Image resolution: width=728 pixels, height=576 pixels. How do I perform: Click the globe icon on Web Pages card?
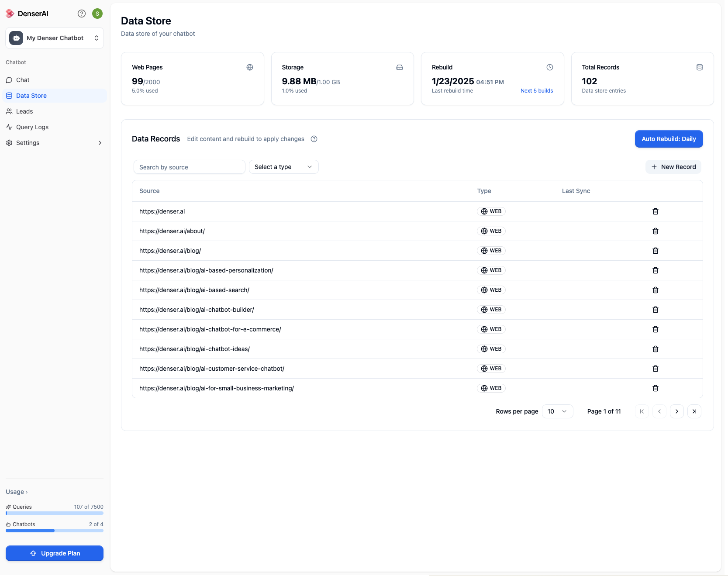coord(250,67)
